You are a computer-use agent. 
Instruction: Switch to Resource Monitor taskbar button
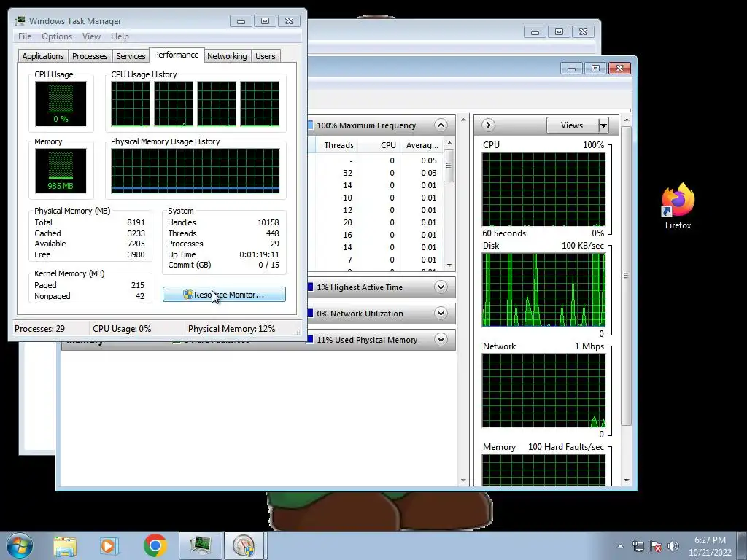(245, 545)
